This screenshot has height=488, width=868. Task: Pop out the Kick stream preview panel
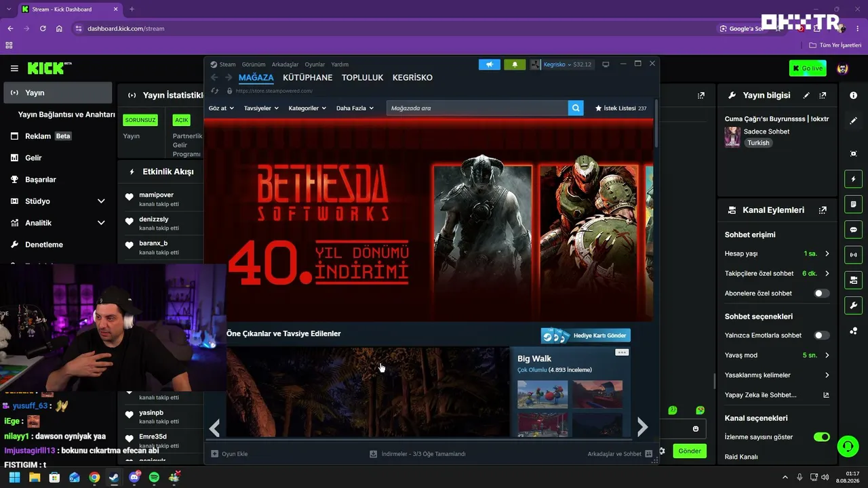pos(701,96)
